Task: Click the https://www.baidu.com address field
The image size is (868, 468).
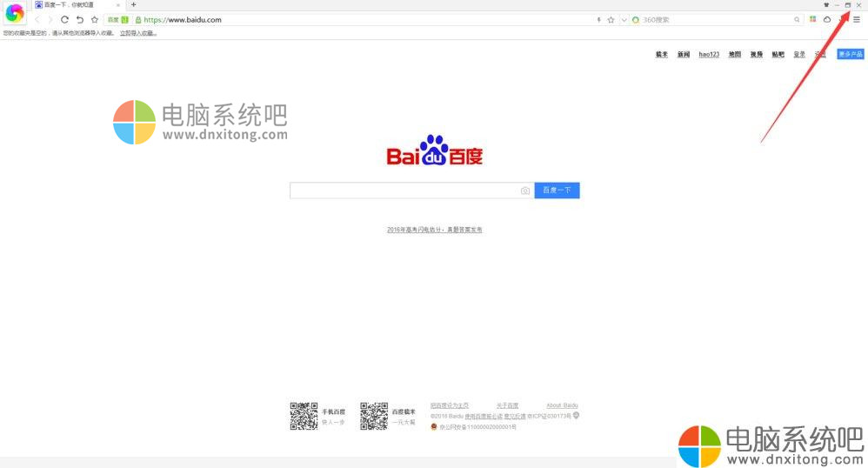Action: coord(183,20)
